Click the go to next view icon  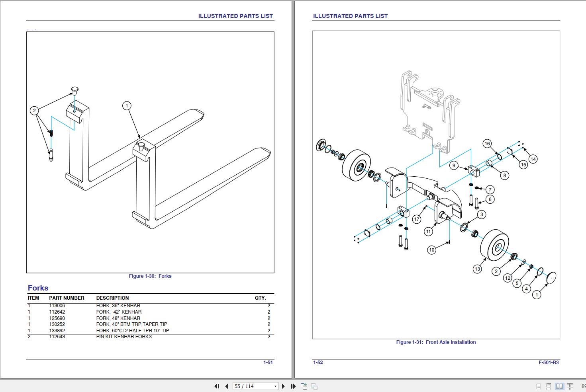314,386
